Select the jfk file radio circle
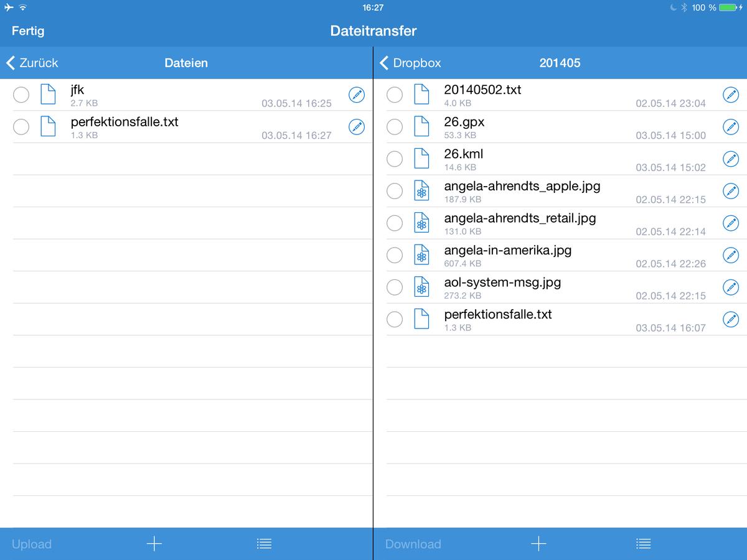This screenshot has height=560, width=747. (21, 95)
